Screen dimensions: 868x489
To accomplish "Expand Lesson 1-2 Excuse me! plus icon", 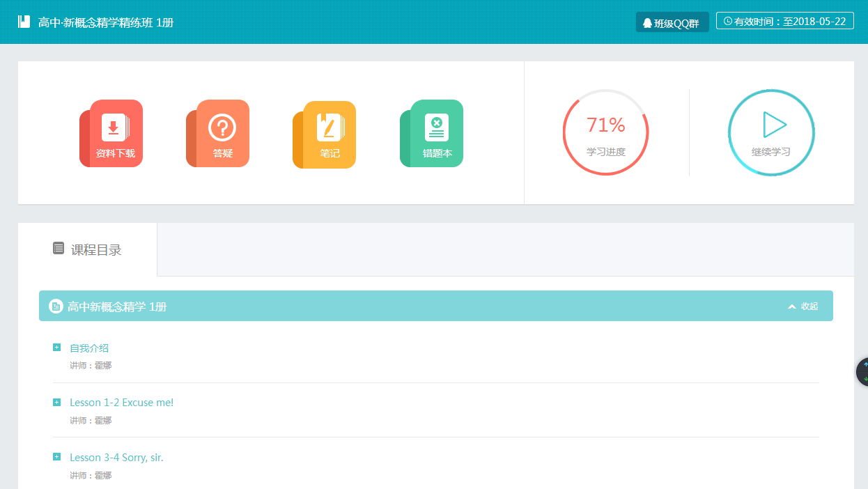I will pos(56,402).
